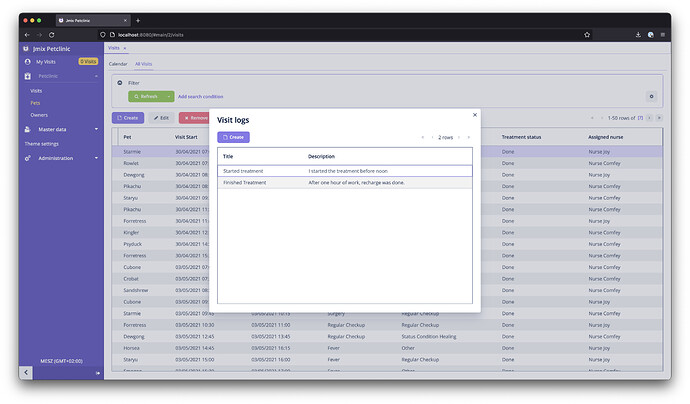Collapse sidebar with the left arrow icon

(x=26, y=372)
